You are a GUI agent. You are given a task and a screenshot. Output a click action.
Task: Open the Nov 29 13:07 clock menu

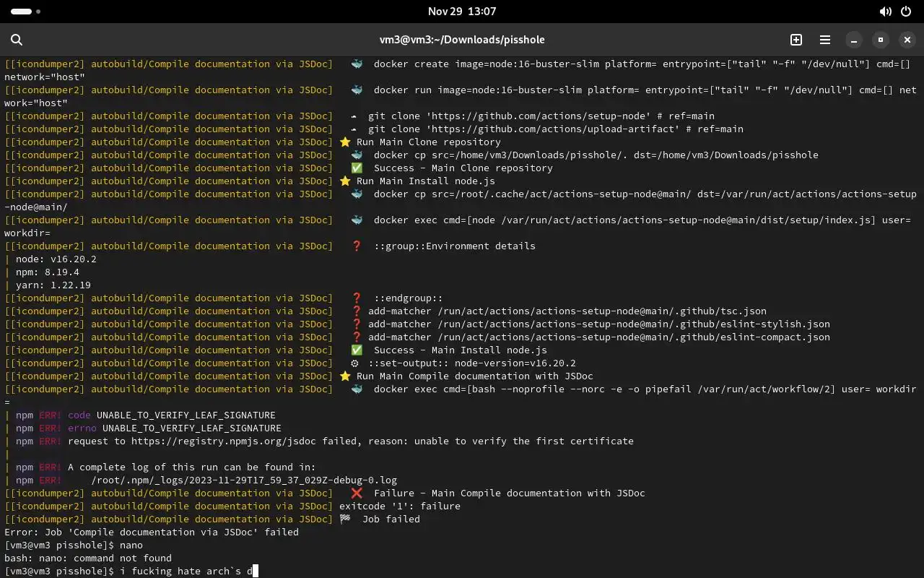click(461, 12)
